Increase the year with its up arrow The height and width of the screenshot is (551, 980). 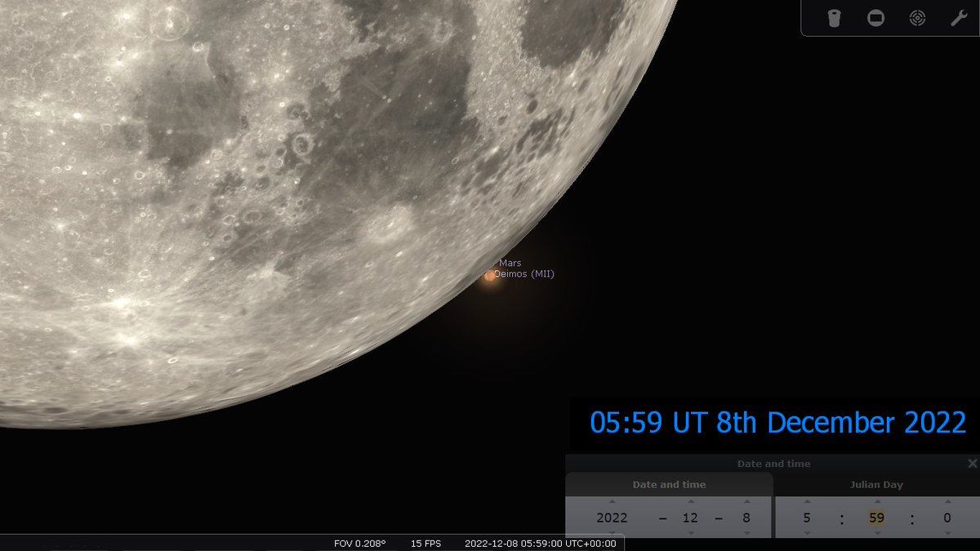pos(611,501)
